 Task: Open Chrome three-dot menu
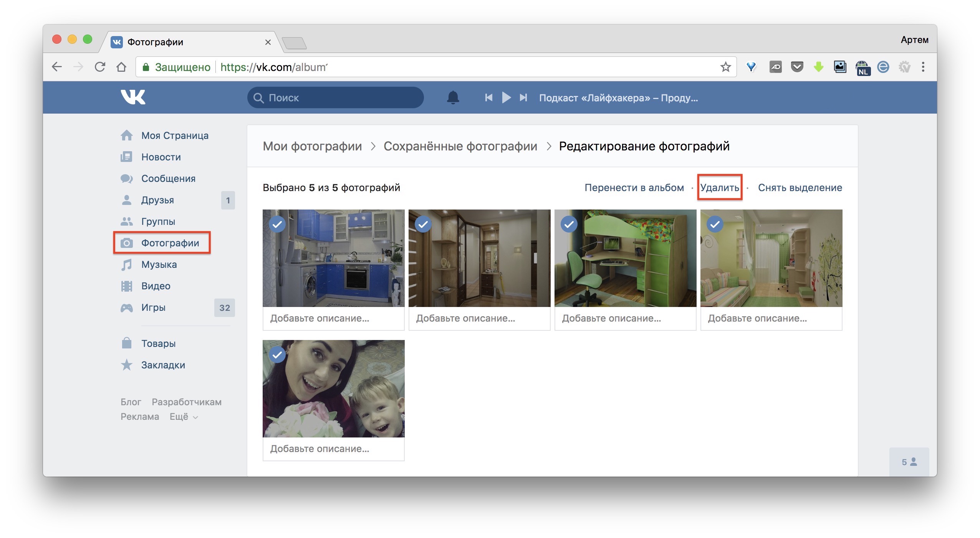click(x=923, y=67)
